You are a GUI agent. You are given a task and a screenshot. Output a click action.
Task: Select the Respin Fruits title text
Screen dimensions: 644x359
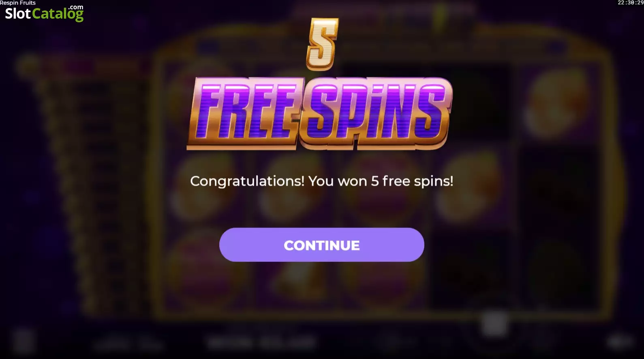[x=18, y=3]
